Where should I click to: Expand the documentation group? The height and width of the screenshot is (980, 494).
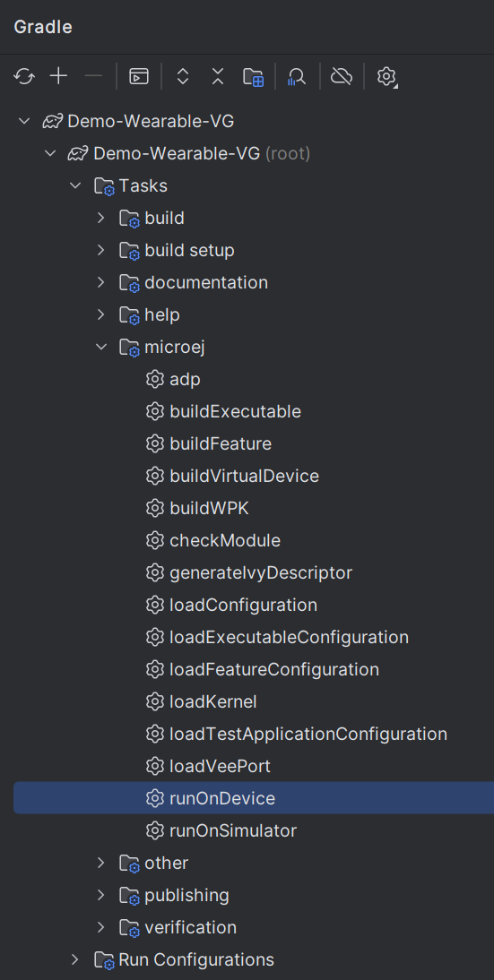tap(100, 282)
